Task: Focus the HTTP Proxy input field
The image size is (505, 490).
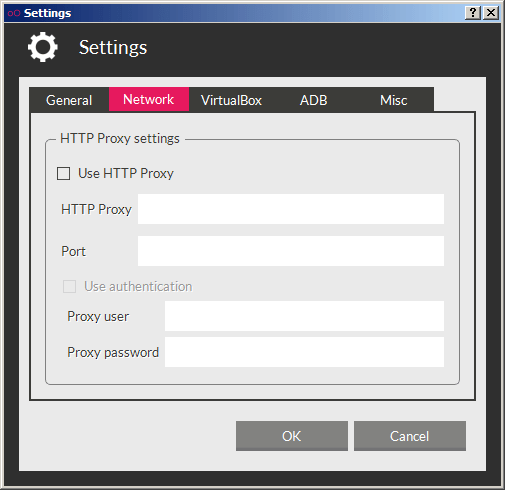Action: coord(291,209)
